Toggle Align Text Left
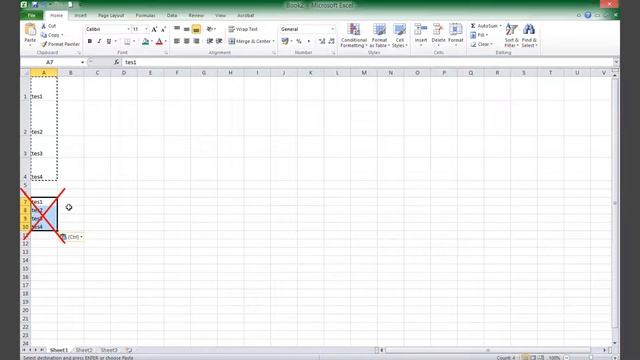The image size is (640, 360). click(177, 41)
